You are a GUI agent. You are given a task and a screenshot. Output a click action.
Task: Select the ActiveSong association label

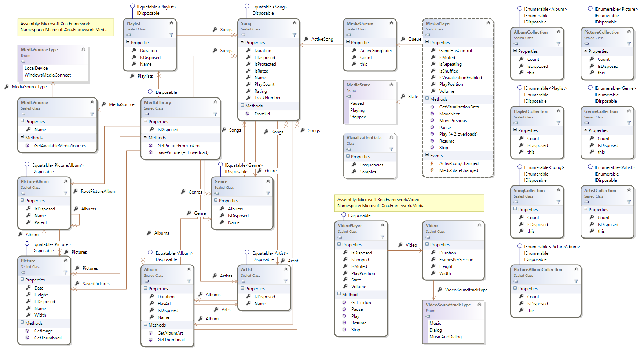322,39
